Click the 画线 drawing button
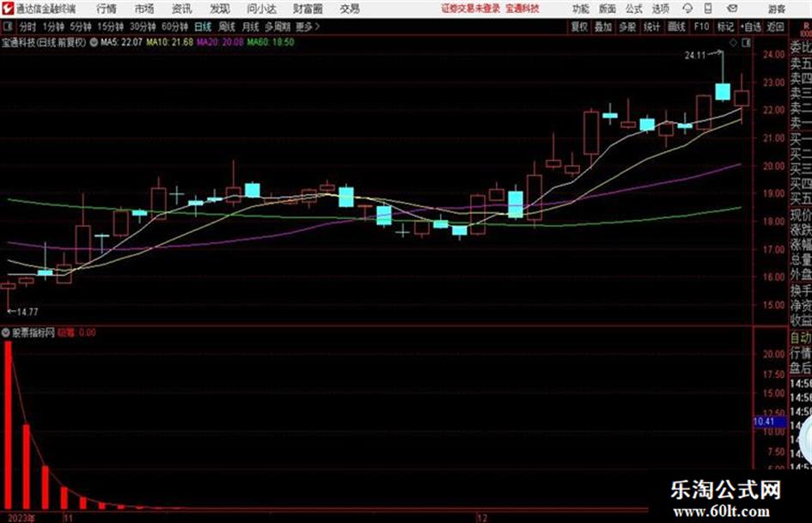 tap(676, 27)
